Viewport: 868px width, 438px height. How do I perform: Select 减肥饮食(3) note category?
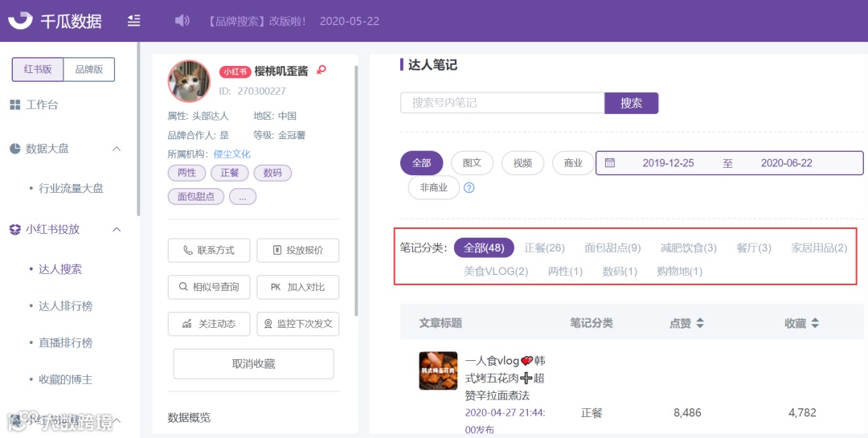click(689, 248)
